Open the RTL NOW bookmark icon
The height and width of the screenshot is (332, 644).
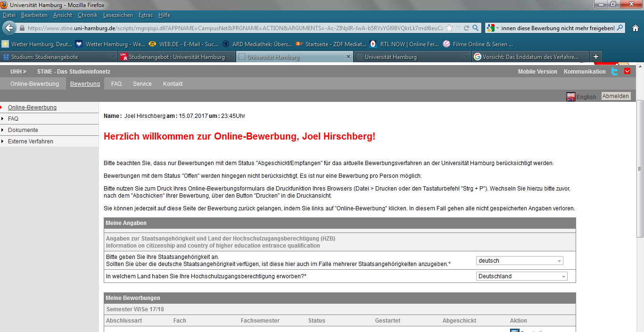373,43
